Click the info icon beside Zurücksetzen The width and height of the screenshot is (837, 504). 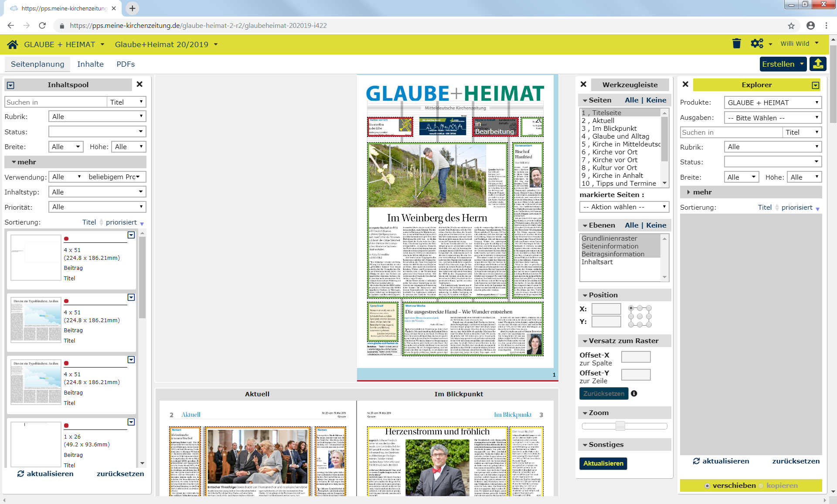(x=634, y=393)
